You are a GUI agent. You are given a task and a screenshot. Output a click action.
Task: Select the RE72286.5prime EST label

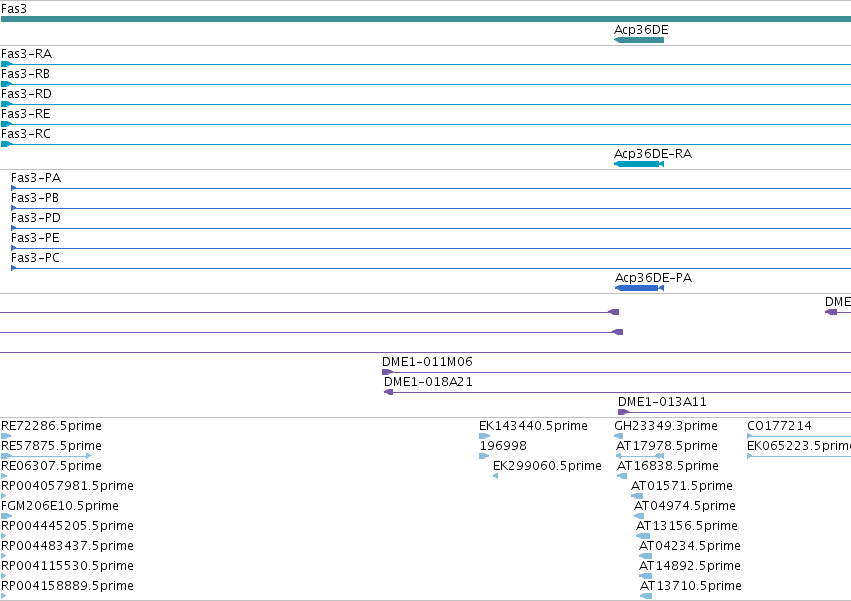[51, 426]
